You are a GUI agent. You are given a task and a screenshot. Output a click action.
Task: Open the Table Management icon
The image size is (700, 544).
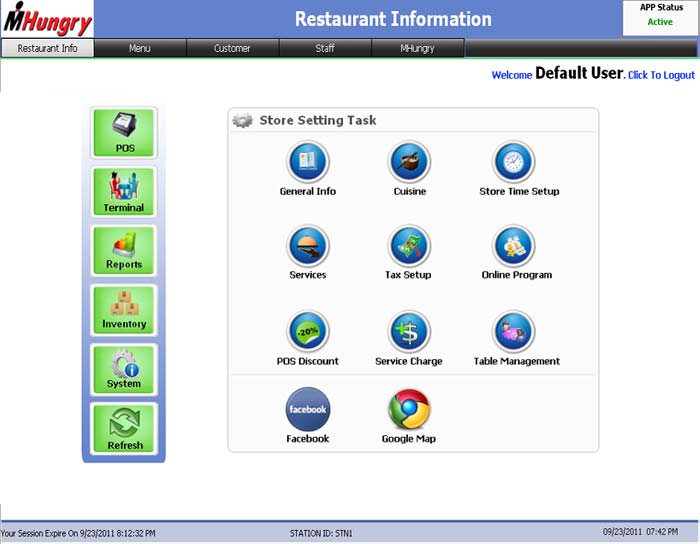pyautogui.click(x=514, y=332)
